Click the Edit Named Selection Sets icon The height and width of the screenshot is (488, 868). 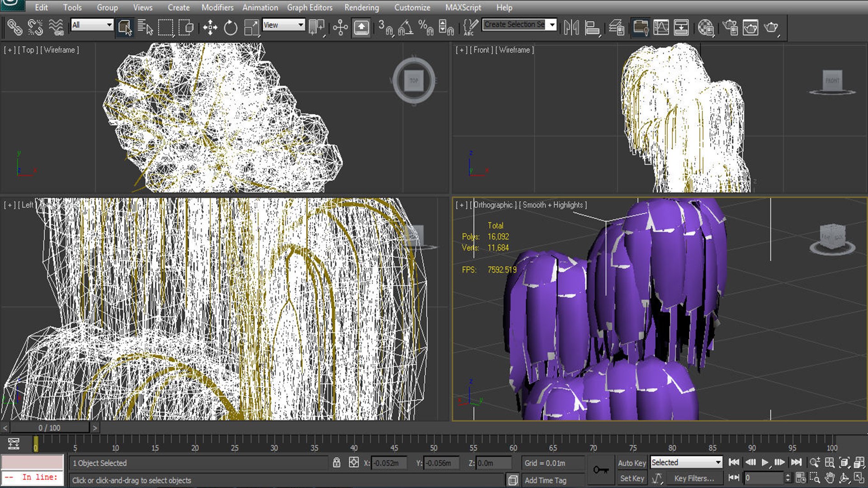click(x=470, y=28)
